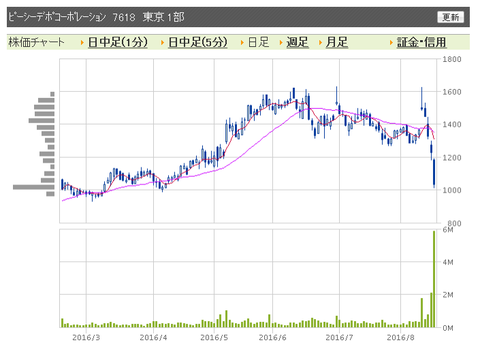Open the 証金・信用 margin page
The height and width of the screenshot is (364, 480).
421,42
